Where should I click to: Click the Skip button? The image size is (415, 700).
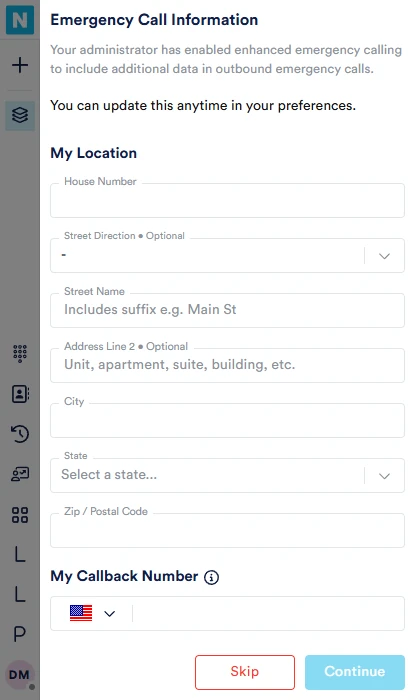click(245, 672)
